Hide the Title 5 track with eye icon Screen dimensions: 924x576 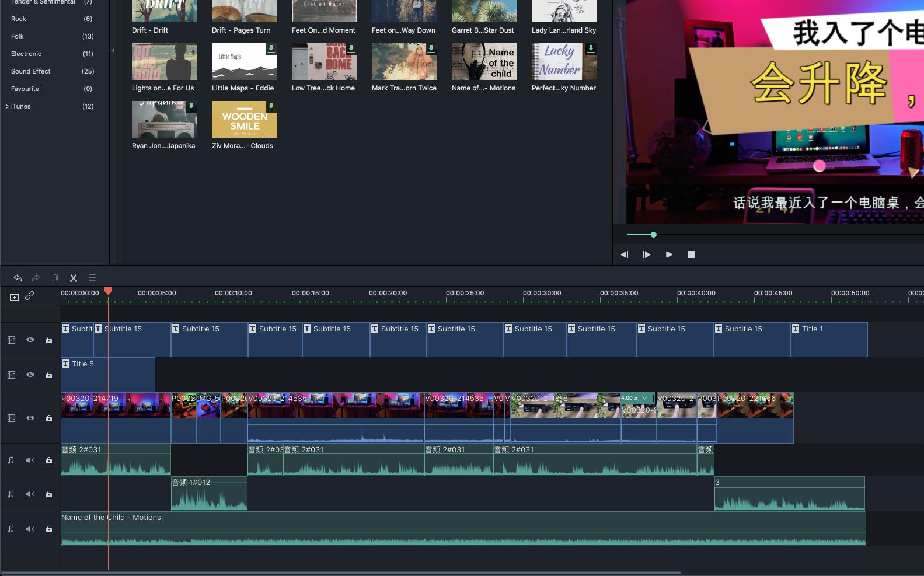pyautogui.click(x=30, y=375)
